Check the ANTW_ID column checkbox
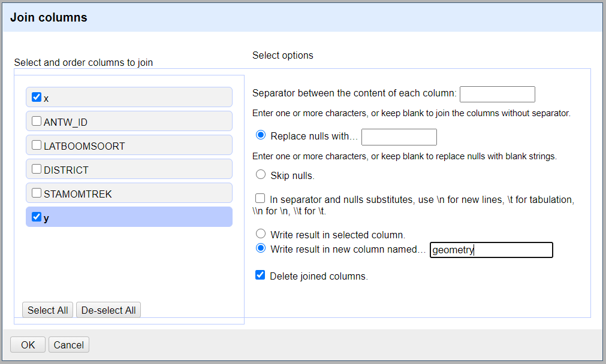Viewport: 606px width, 364px height. pyautogui.click(x=37, y=121)
